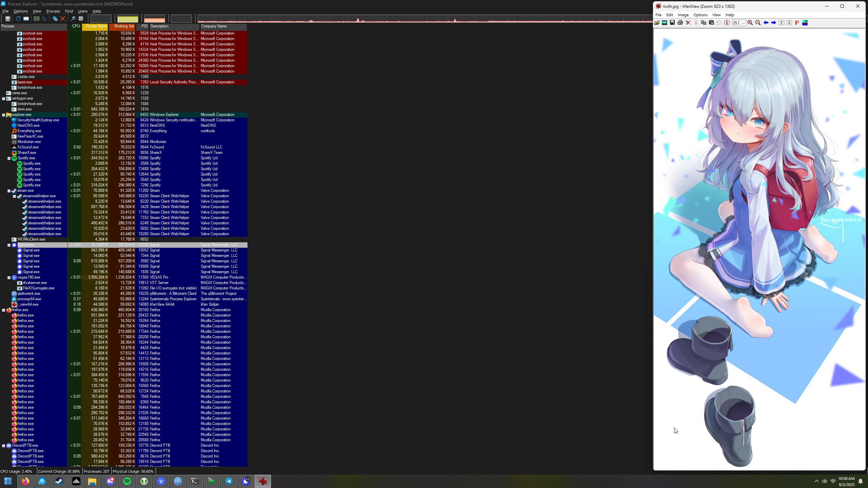Collapse the vegas190.exe tree node
The image size is (868, 488).
9,278
